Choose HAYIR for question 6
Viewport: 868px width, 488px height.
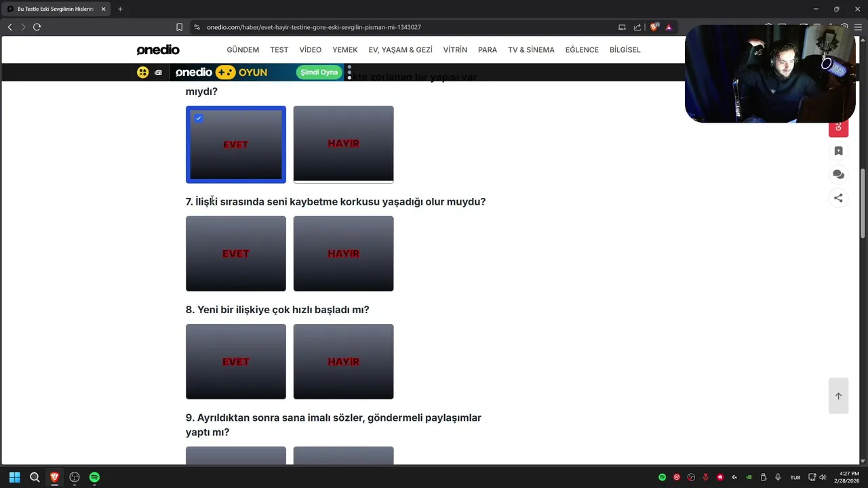343,144
